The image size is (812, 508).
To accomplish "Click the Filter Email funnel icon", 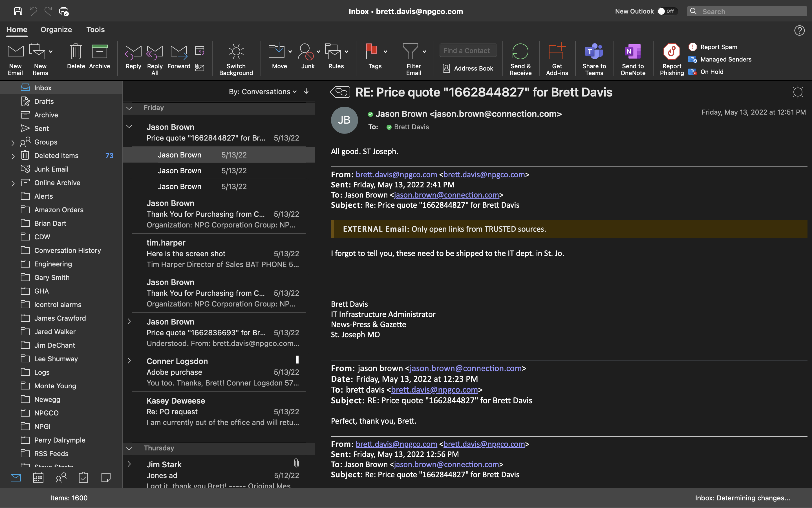I will pos(410,51).
